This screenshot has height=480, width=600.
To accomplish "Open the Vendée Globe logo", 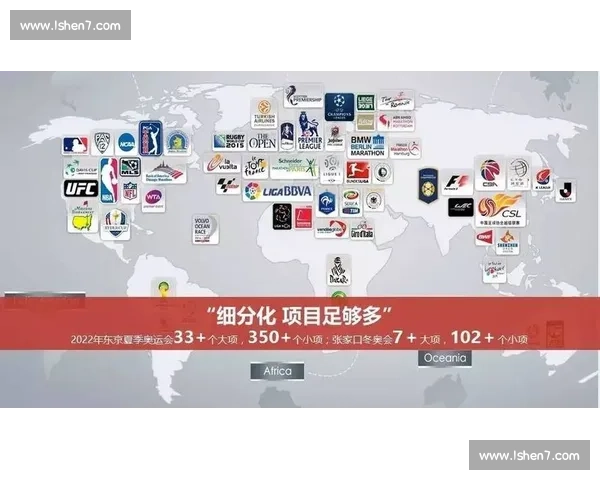I will click(x=331, y=229).
